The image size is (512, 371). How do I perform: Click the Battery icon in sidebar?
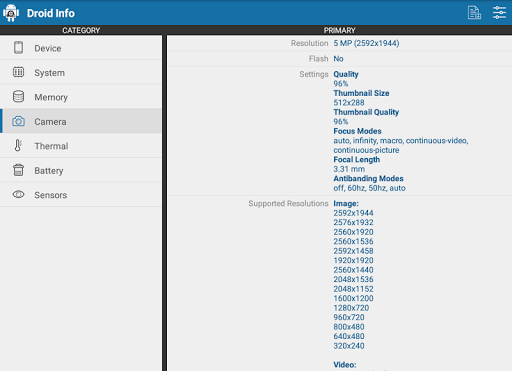tap(18, 170)
